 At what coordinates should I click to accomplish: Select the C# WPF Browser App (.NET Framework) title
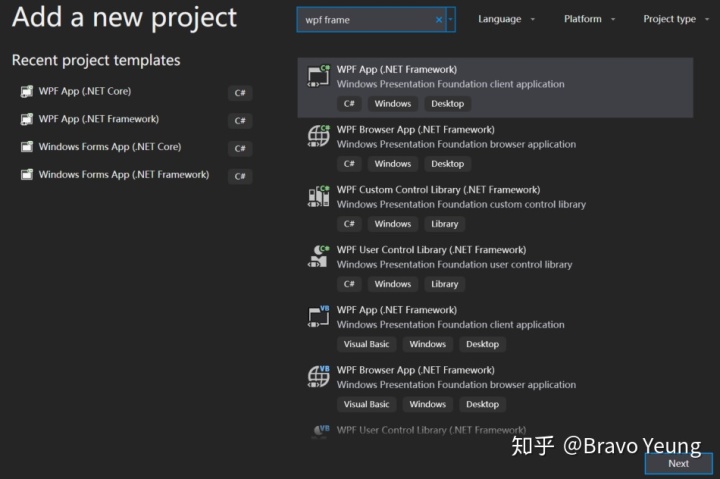coord(416,130)
